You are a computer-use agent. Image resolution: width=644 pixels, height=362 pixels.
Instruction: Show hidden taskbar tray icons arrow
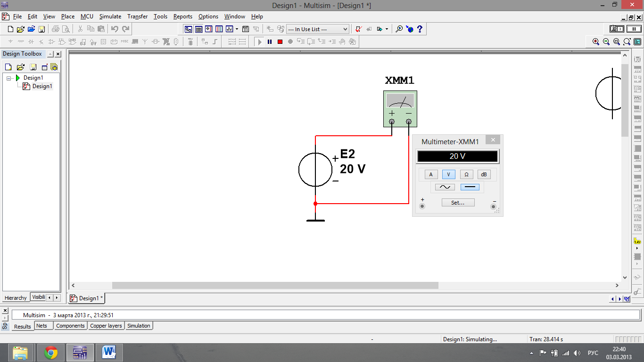click(x=532, y=353)
